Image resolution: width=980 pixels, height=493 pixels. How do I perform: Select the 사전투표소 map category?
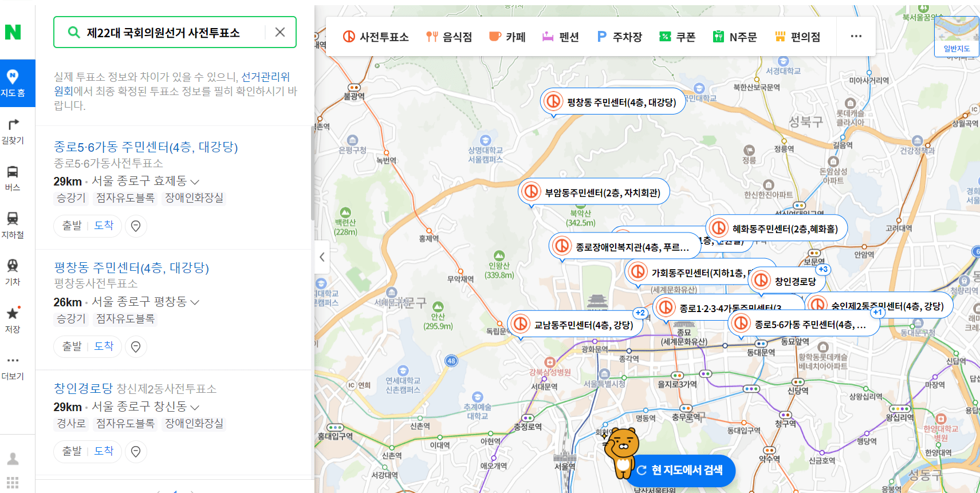click(376, 37)
